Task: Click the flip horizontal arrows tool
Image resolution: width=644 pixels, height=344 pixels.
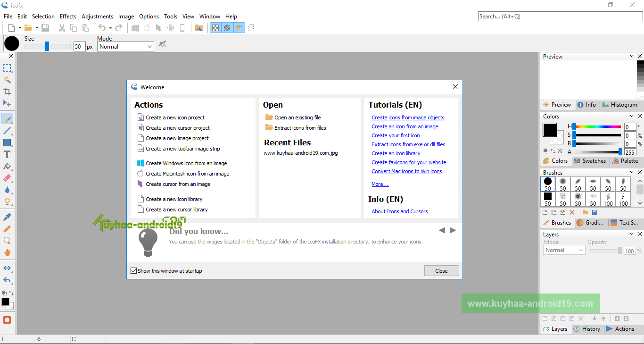Action: [7, 268]
